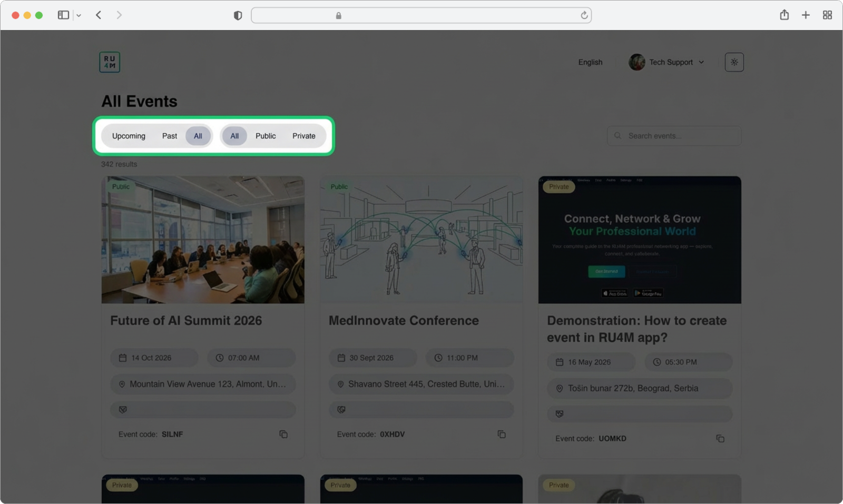The height and width of the screenshot is (504, 843).
Task: Open the Future of AI Summit 2026 event
Action: pyautogui.click(x=186, y=321)
